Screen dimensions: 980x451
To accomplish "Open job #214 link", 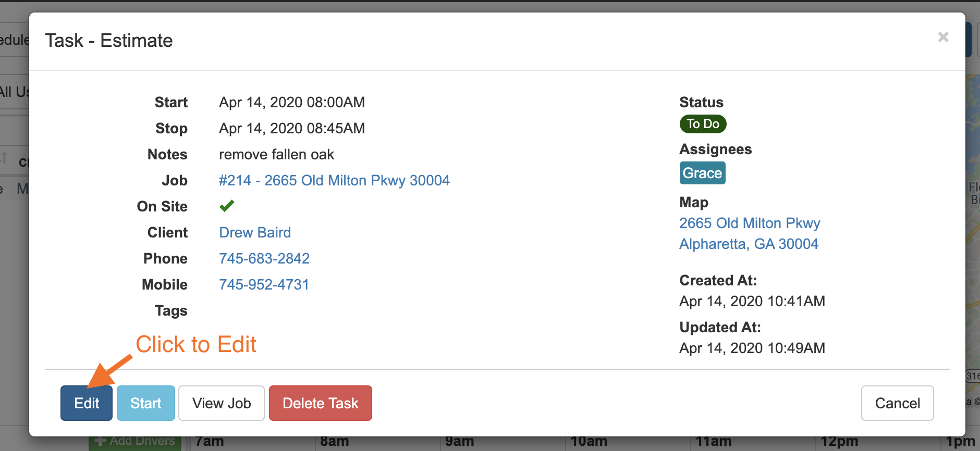I will [334, 180].
